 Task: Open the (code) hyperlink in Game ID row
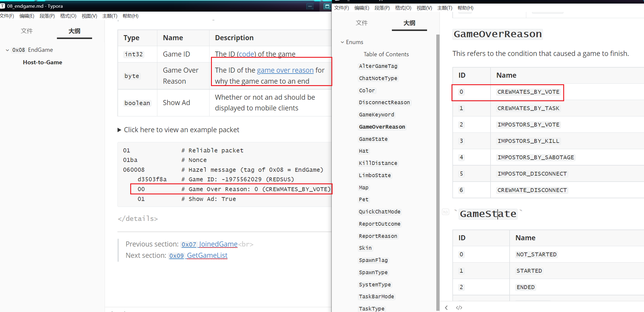[x=246, y=54]
